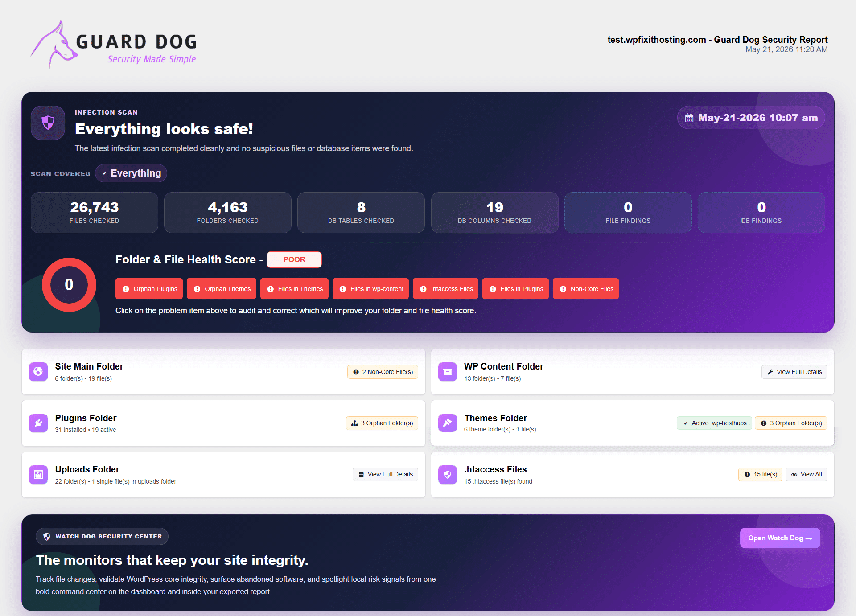Image resolution: width=856 pixels, height=616 pixels.
Task: View full details of WP Content Folder
Action: click(794, 372)
